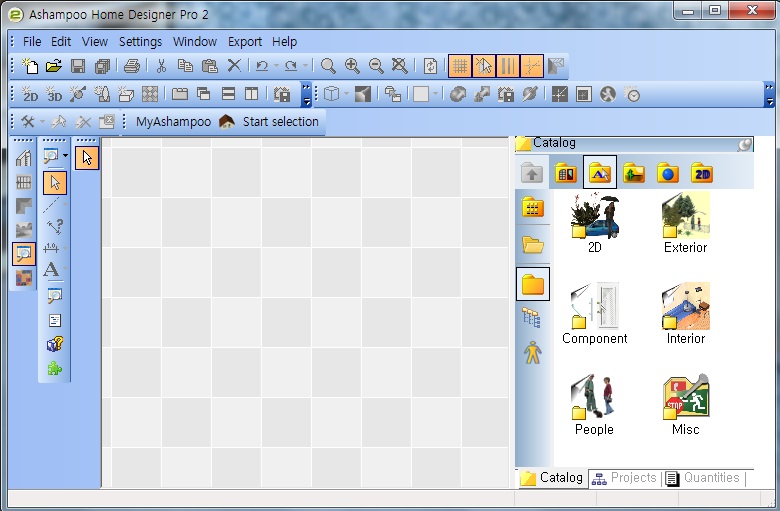The image size is (780, 511).
Task: Switch to the Projects tab
Action: tap(625, 478)
